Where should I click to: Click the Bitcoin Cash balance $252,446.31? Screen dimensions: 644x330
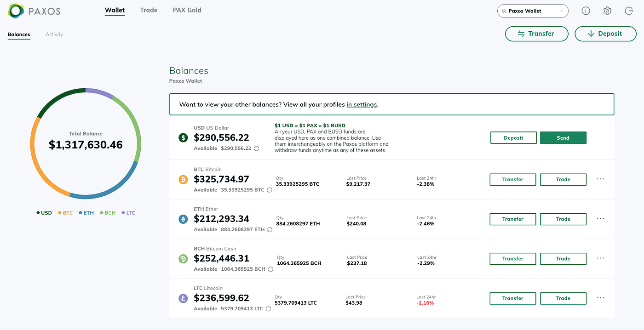click(x=221, y=258)
